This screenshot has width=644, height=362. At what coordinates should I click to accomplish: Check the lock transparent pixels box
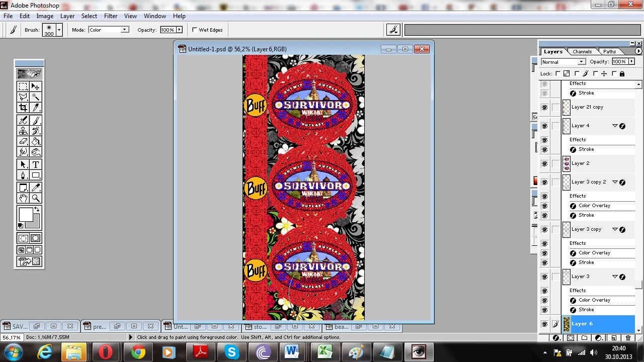[558, 74]
